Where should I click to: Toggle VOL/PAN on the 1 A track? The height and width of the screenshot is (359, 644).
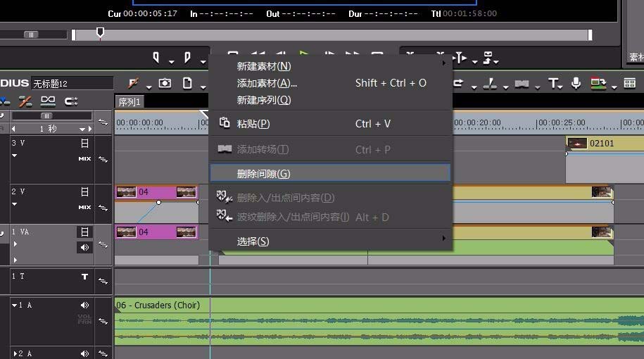pyautogui.click(x=84, y=319)
